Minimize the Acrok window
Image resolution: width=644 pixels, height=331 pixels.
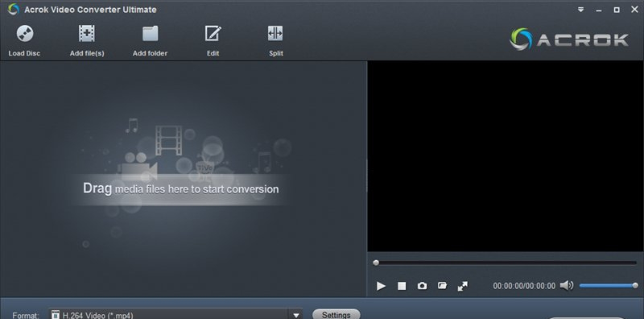[599, 10]
